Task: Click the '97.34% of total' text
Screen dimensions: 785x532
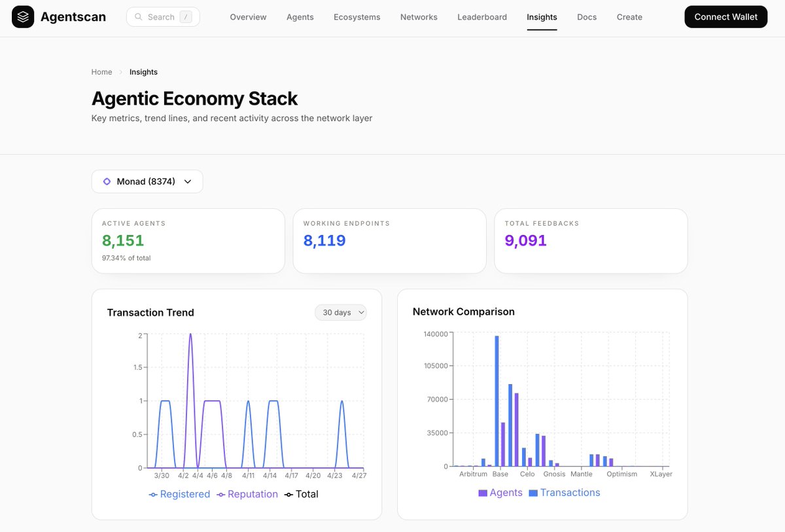Action: coord(126,258)
